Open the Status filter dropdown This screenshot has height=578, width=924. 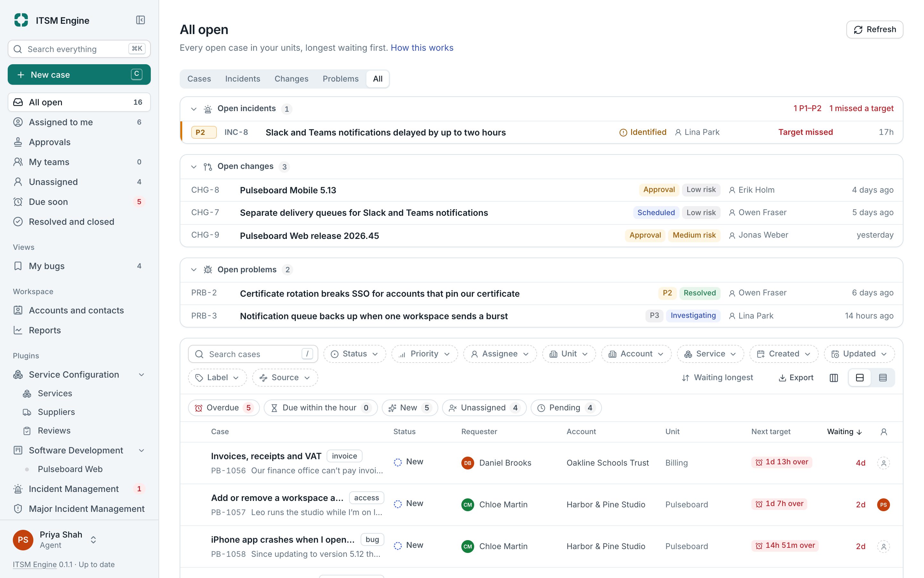click(354, 354)
